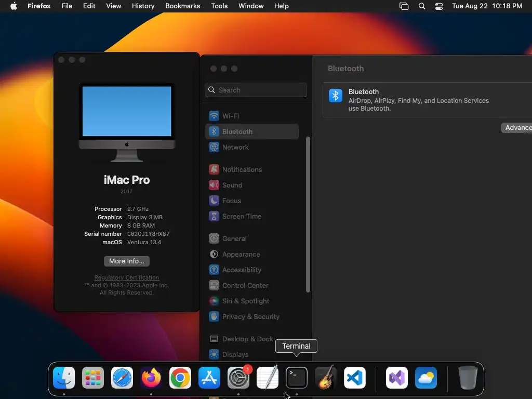Open Launchpad in the Dock
532x399 pixels.
(93, 378)
